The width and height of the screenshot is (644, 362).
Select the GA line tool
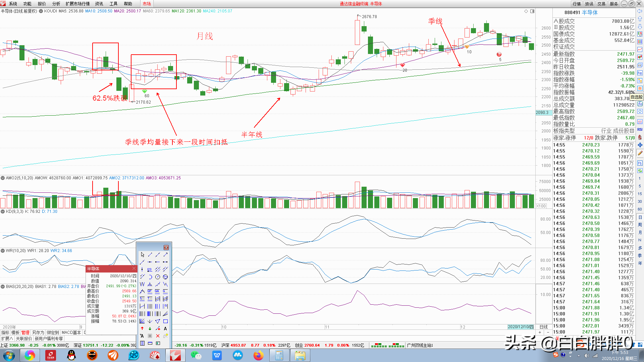pos(158,292)
